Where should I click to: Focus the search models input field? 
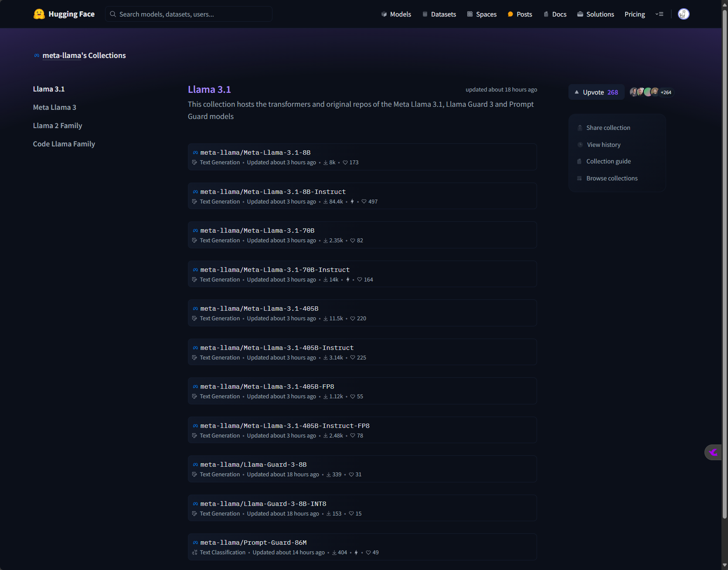pyautogui.click(x=189, y=14)
